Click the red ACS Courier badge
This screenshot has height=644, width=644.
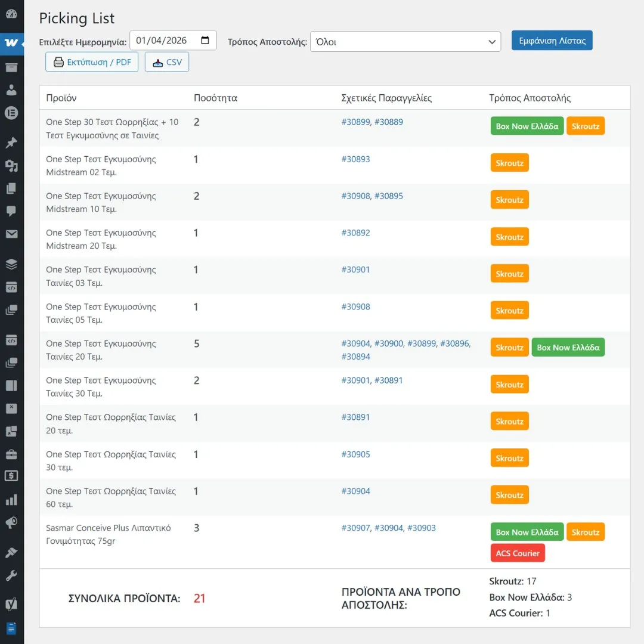(518, 553)
